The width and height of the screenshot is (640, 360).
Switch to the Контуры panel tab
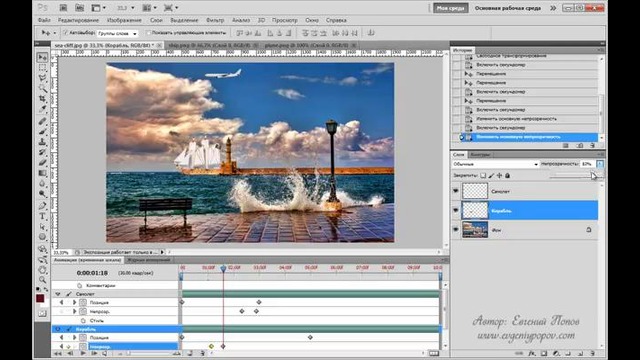(x=480, y=155)
